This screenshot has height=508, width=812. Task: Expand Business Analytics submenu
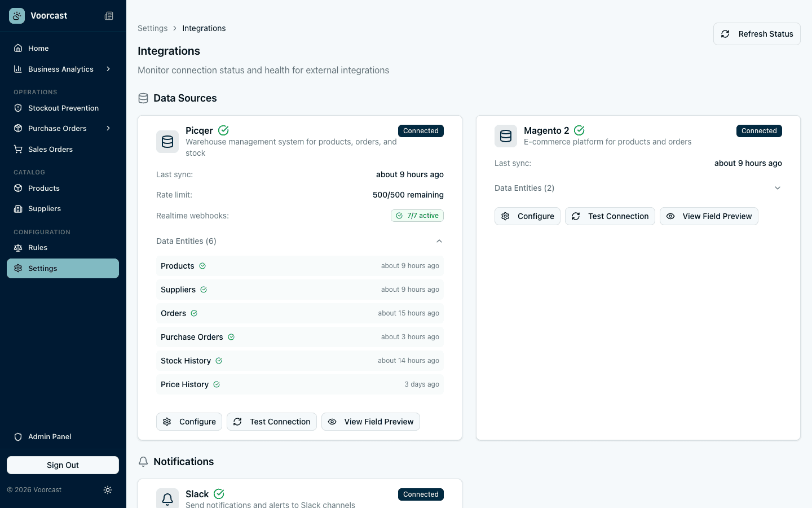[x=108, y=69]
